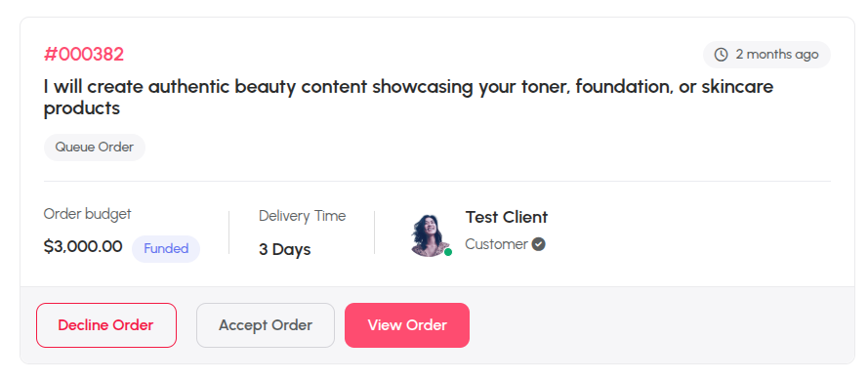Click order number #000382
This screenshot has height=381, width=868.
(84, 55)
